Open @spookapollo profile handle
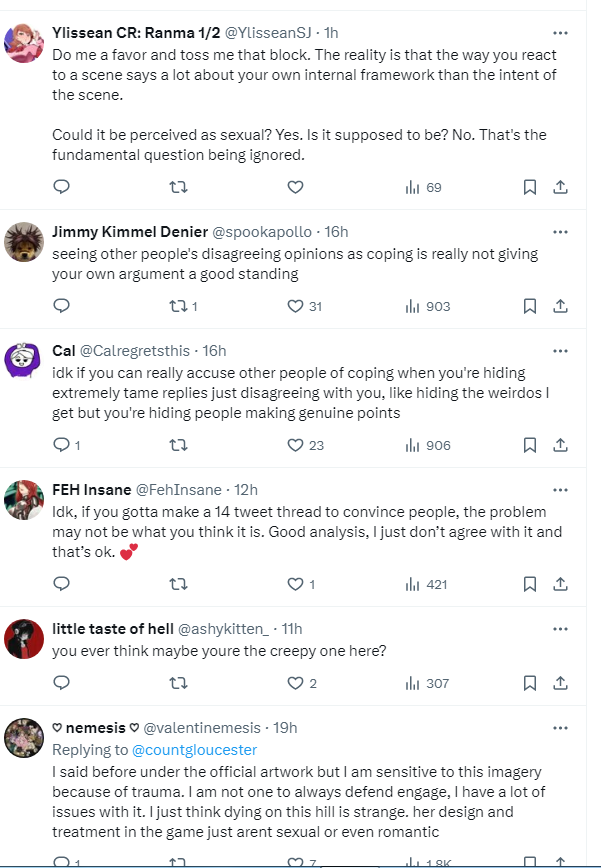The width and height of the screenshot is (601, 868). 262,231
